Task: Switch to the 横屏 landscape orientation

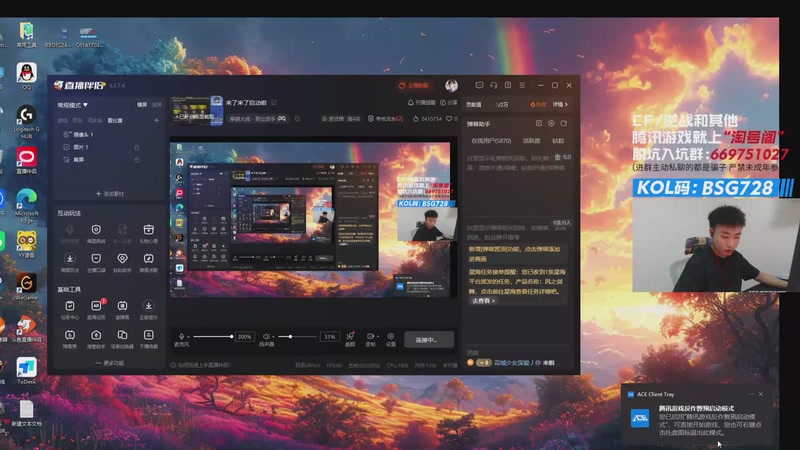Action: point(142,105)
